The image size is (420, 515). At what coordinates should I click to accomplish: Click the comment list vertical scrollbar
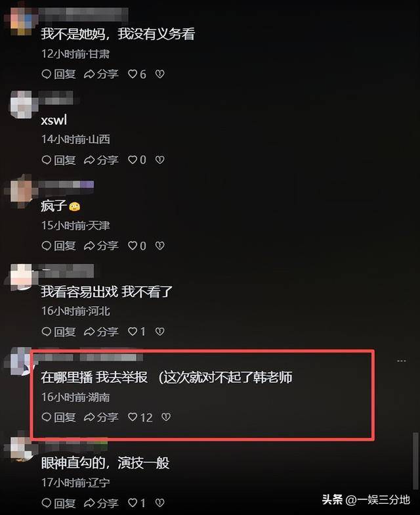tap(416, 461)
